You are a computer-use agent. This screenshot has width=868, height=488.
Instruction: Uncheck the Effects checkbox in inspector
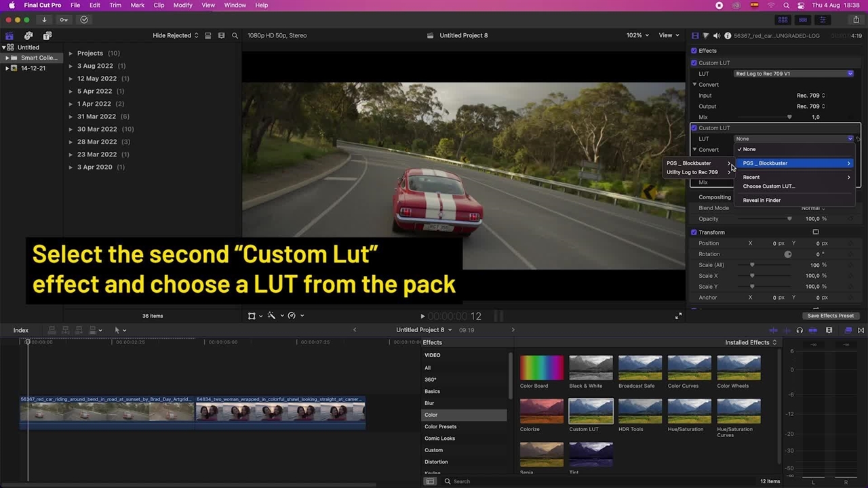point(694,51)
